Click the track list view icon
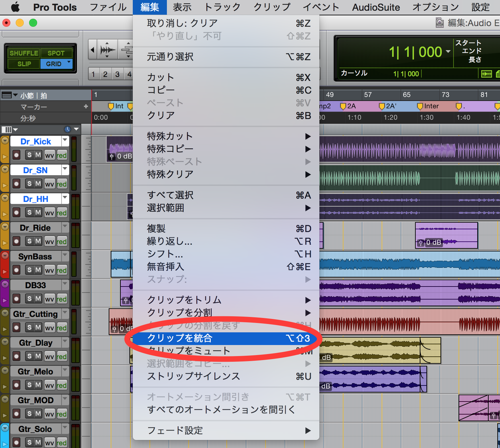 tap(7, 129)
